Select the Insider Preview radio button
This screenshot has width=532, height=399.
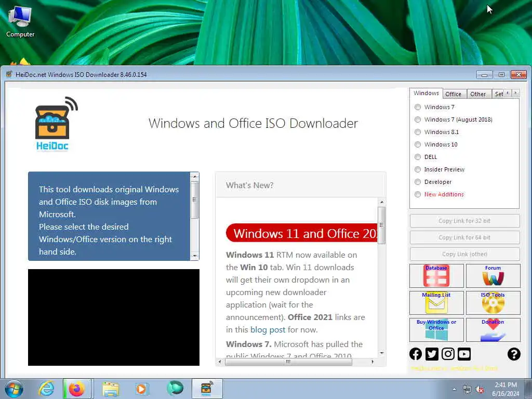418,169
